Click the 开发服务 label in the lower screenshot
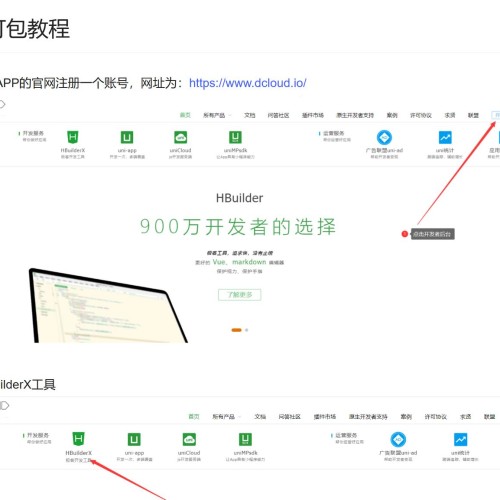This screenshot has height=500, width=500. click(38, 435)
